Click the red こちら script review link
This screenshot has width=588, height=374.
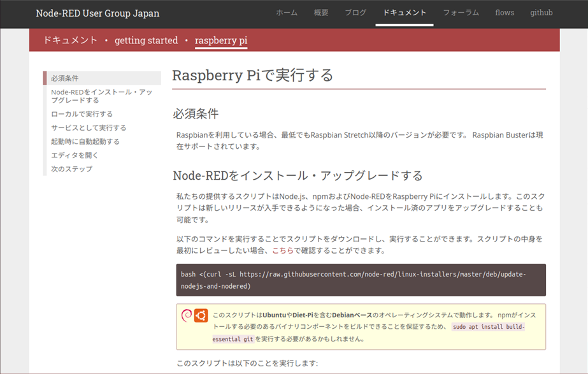click(283, 250)
